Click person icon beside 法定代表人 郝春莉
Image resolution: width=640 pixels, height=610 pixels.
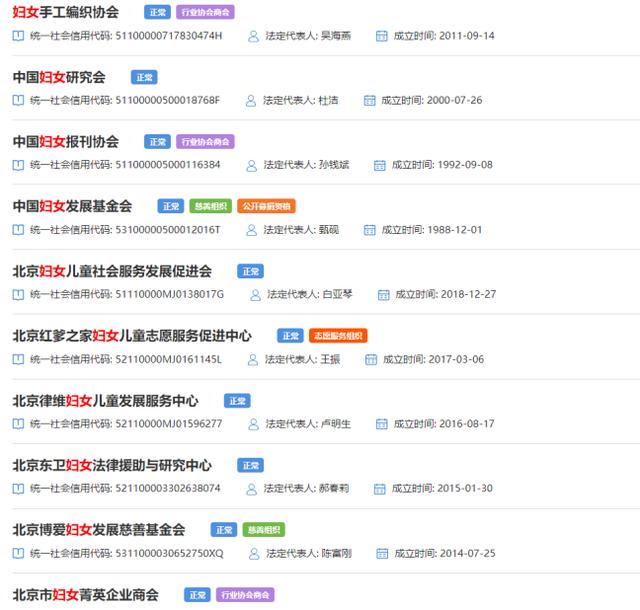coord(252,489)
